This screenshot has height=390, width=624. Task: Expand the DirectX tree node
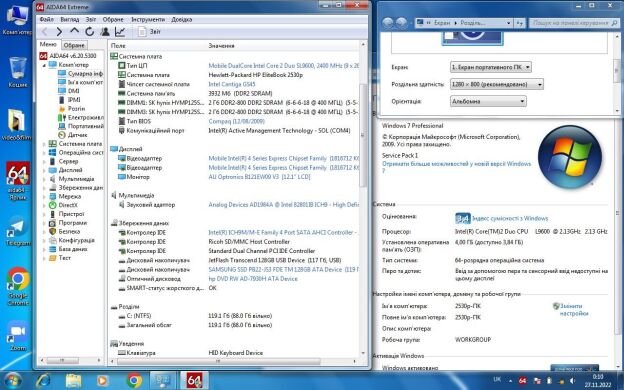coord(44,205)
